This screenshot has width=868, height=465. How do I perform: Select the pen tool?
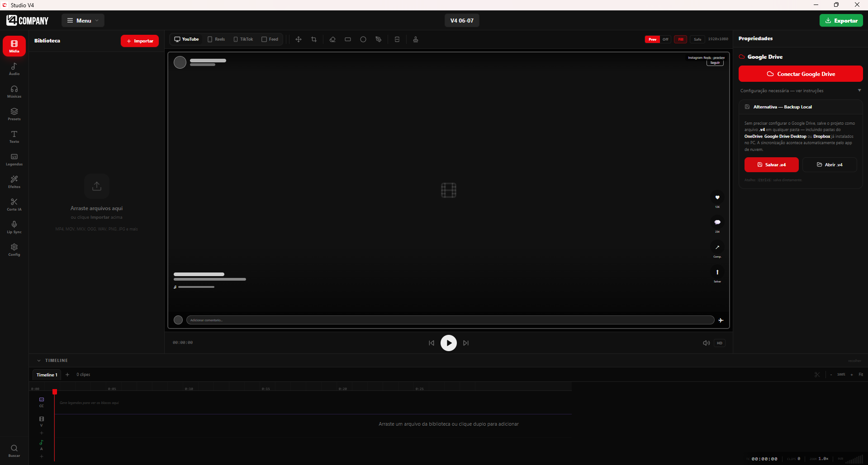tap(379, 39)
